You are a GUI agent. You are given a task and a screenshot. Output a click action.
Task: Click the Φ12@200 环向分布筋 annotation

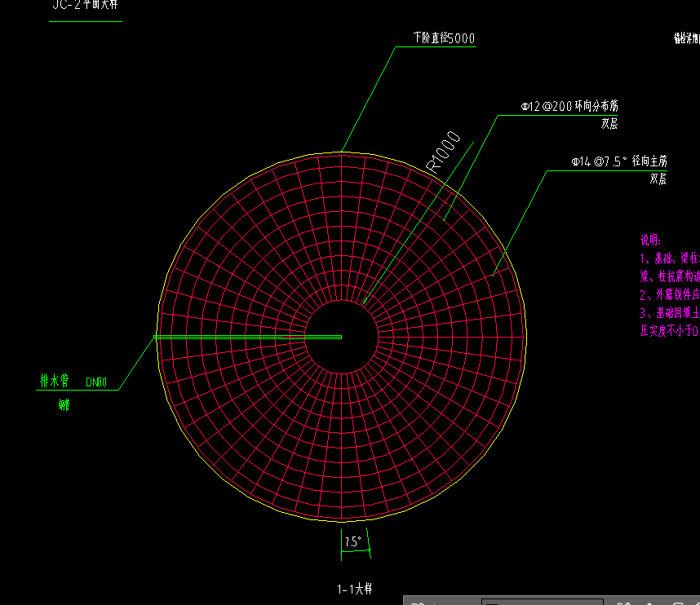(569, 106)
